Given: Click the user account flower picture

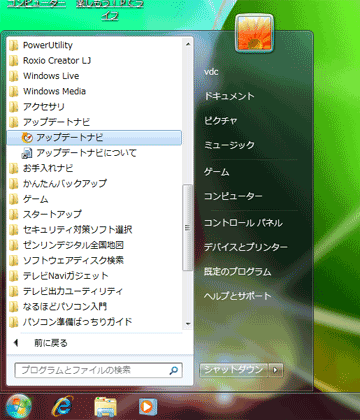Looking at the screenshot, I should [x=254, y=34].
